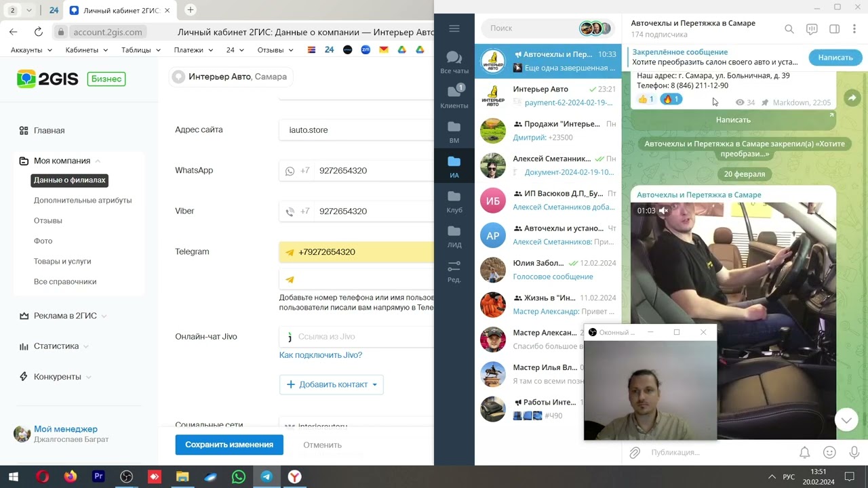This screenshot has width=868, height=488.
Task: Select the 'ИА' folder in Telegram sidebar
Action: click(x=454, y=166)
